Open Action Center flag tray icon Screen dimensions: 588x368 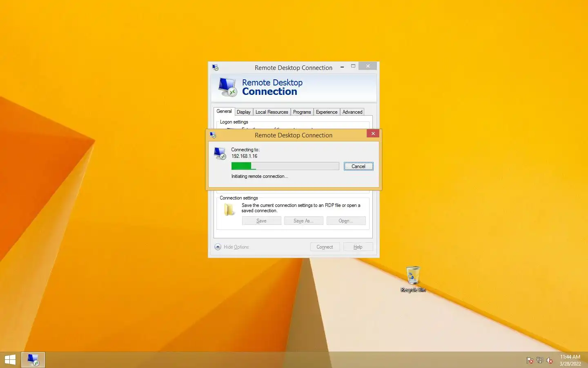click(x=530, y=360)
